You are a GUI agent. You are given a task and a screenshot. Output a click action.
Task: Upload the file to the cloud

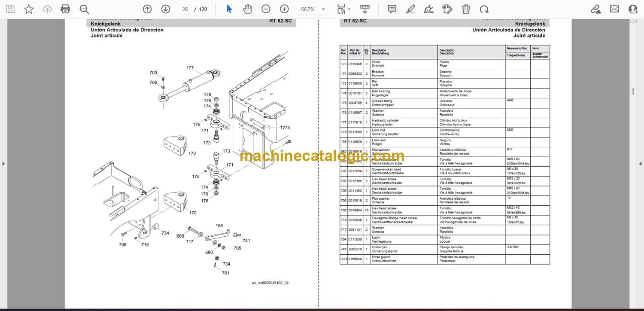click(x=47, y=9)
